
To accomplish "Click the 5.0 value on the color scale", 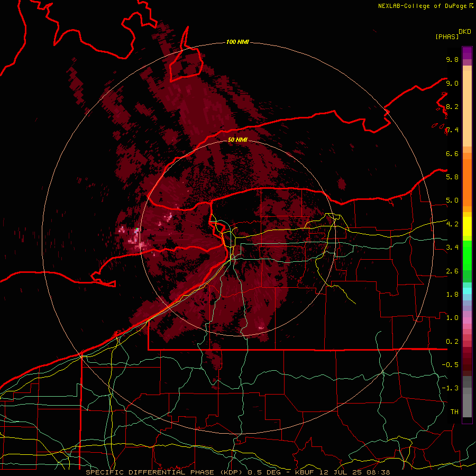I will click(x=452, y=200).
